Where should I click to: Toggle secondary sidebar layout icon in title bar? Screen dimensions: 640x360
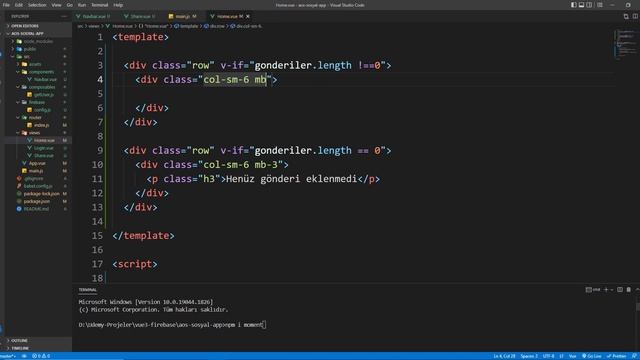pyautogui.click(x=589, y=5)
